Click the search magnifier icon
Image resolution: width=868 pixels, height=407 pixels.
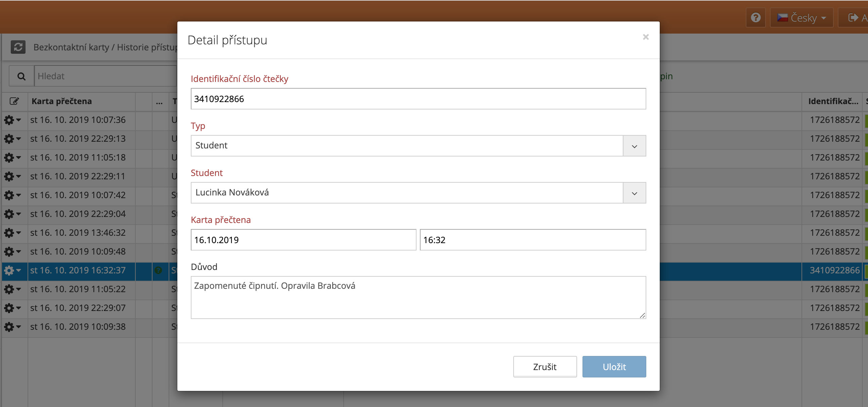click(x=21, y=76)
